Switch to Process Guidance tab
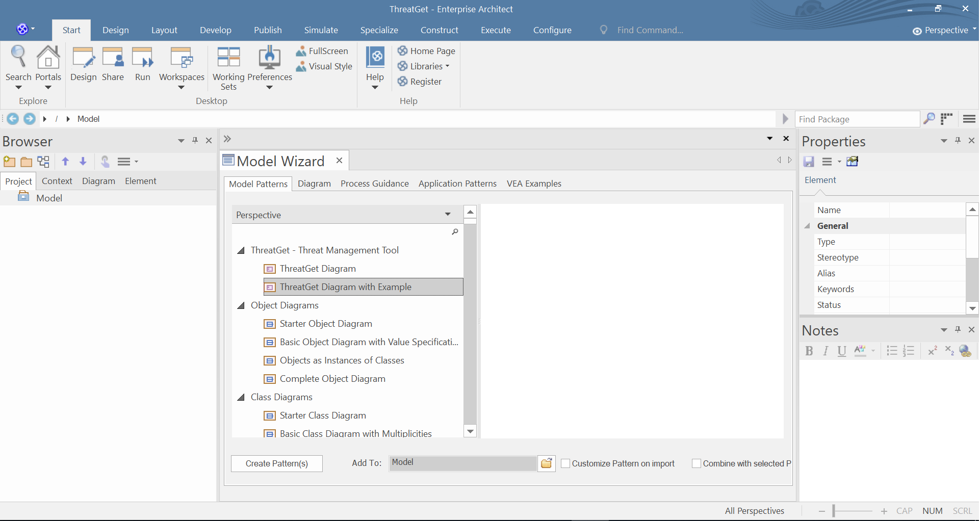The height and width of the screenshot is (521, 980). [x=375, y=184]
